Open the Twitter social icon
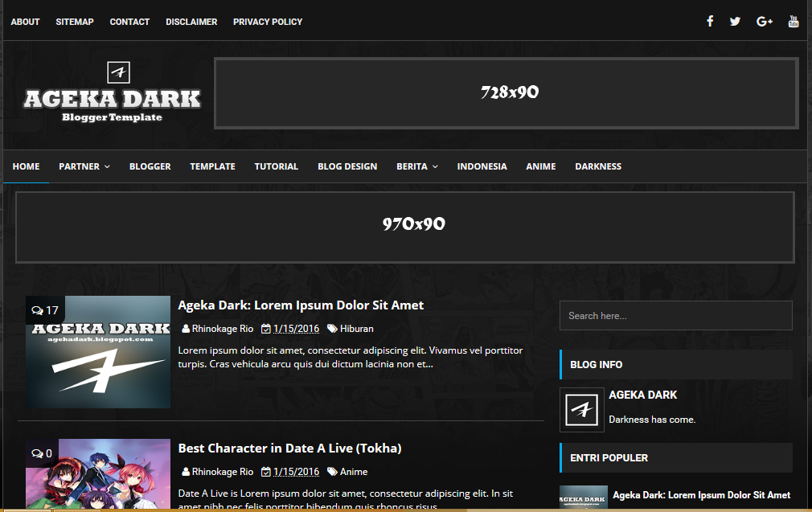This screenshot has height=512, width=812. (x=735, y=21)
